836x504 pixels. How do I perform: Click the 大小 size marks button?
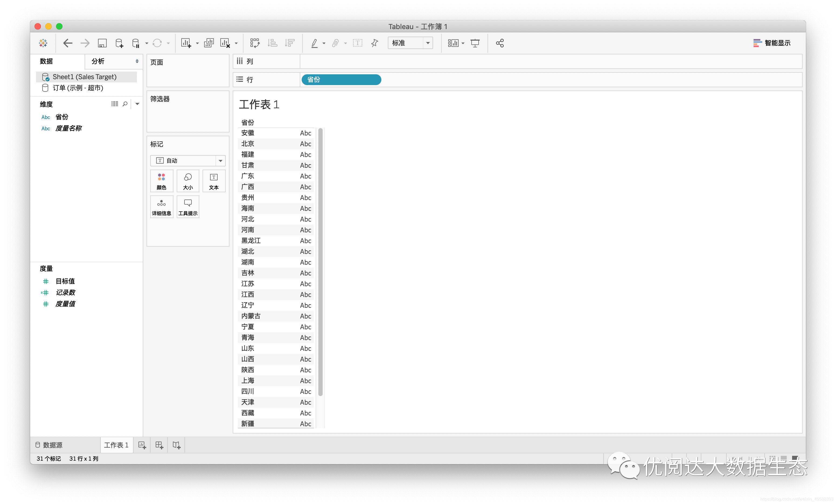point(188,181)
